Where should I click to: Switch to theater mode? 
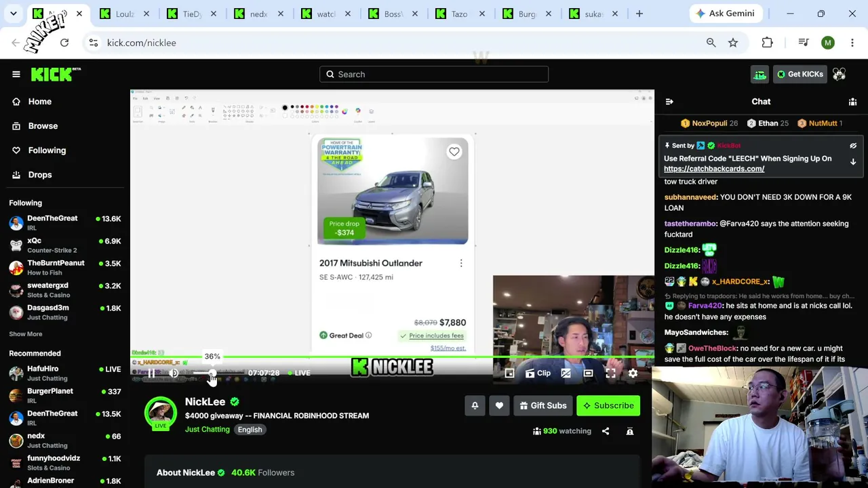pos(588,373)
